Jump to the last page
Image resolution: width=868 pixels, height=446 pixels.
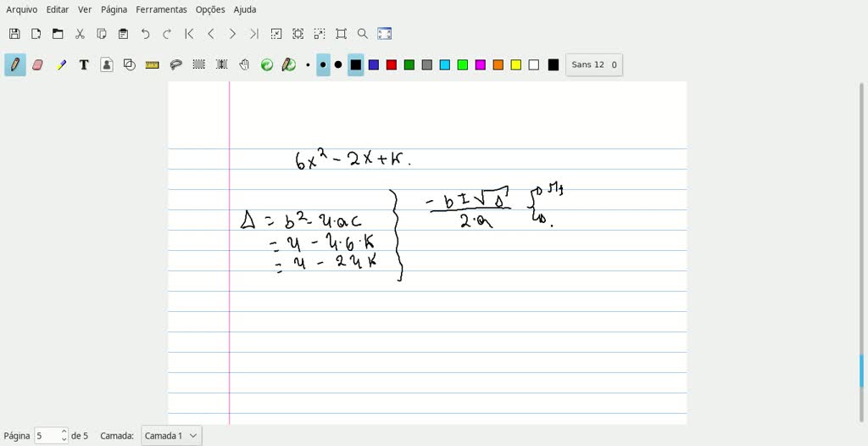tap(254, 34)
